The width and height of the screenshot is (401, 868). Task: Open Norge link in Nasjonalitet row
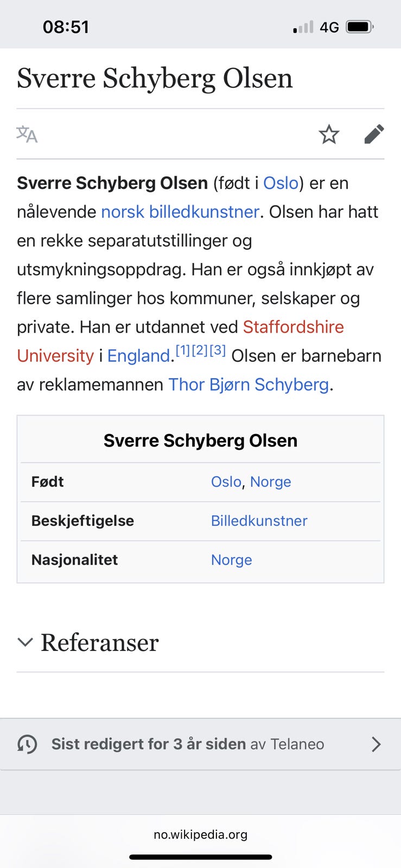click(232, 560)
